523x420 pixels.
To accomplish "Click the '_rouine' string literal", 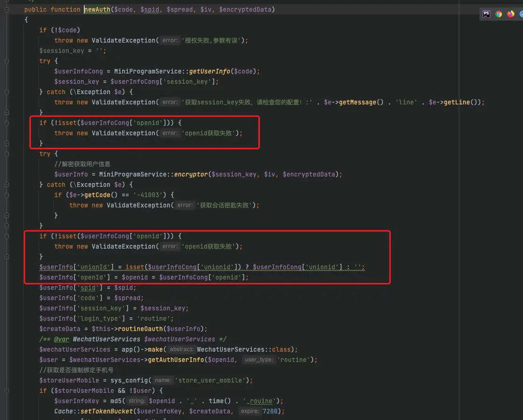I will point(259,401).
